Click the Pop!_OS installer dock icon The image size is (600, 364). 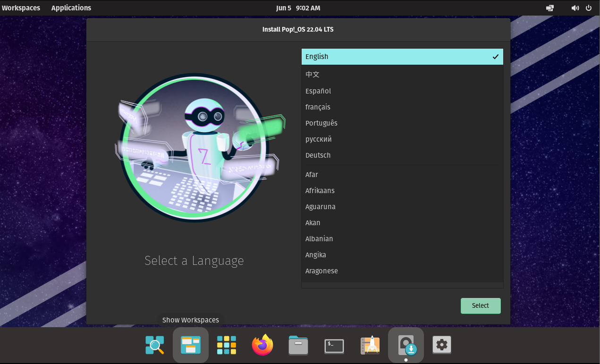(406, 345)
